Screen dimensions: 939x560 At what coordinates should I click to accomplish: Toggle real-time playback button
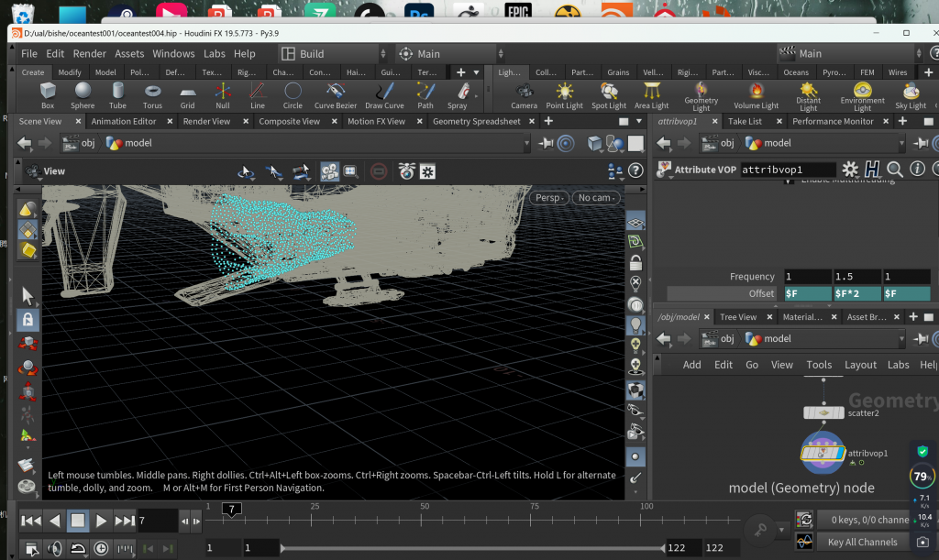coord(101,548)
